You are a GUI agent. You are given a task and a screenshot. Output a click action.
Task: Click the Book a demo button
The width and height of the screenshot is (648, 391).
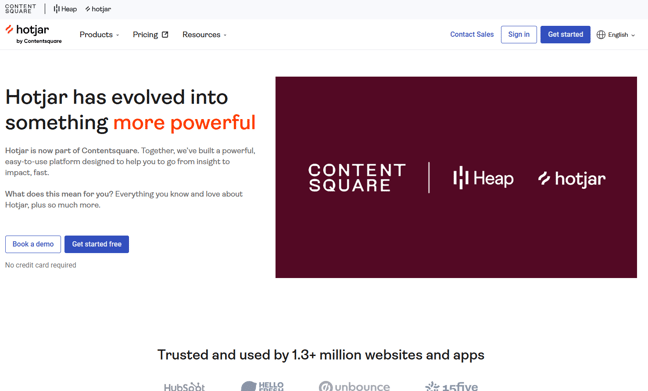(33, 244)
